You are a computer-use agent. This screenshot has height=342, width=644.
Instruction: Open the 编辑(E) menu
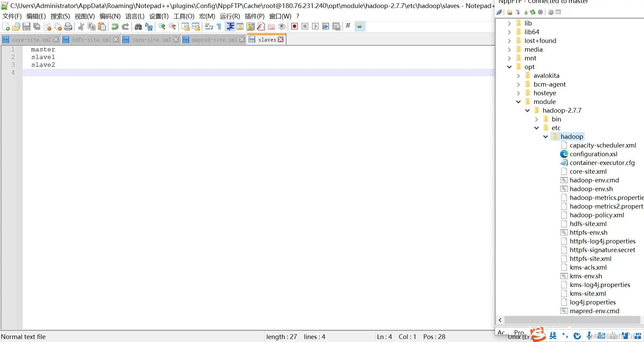(x=36, y=16)
